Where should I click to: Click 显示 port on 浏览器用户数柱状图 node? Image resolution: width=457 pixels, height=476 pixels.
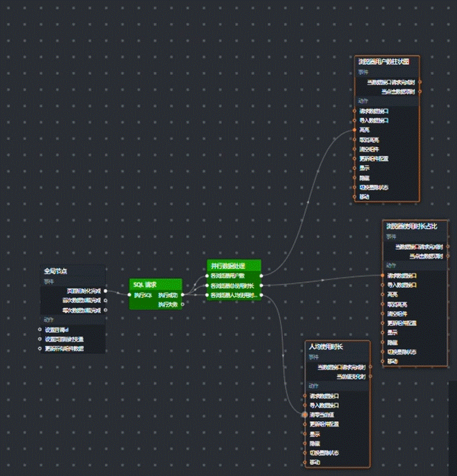point(355,168)
